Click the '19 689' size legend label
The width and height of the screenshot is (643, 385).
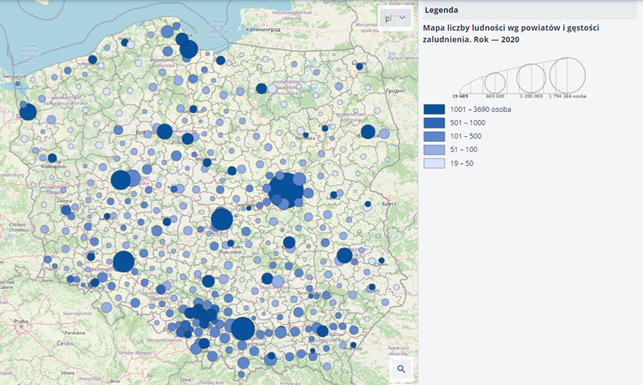[x=460, y=96]
